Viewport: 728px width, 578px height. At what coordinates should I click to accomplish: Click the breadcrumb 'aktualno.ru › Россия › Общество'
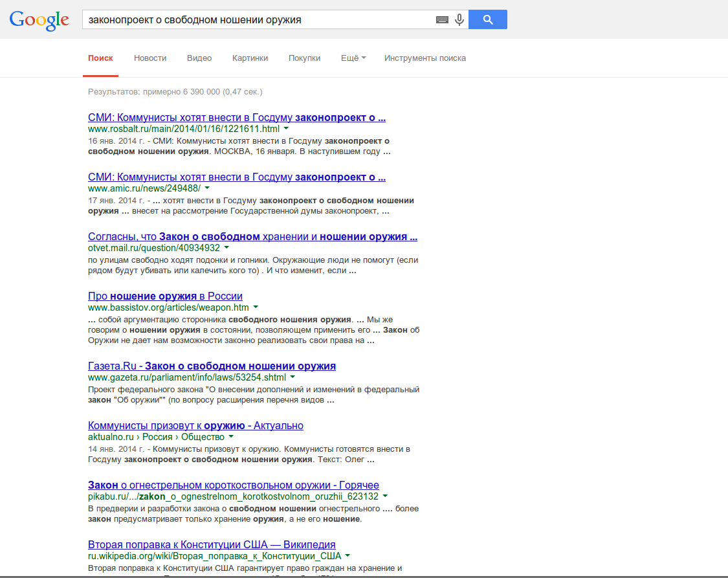(157, 437)
